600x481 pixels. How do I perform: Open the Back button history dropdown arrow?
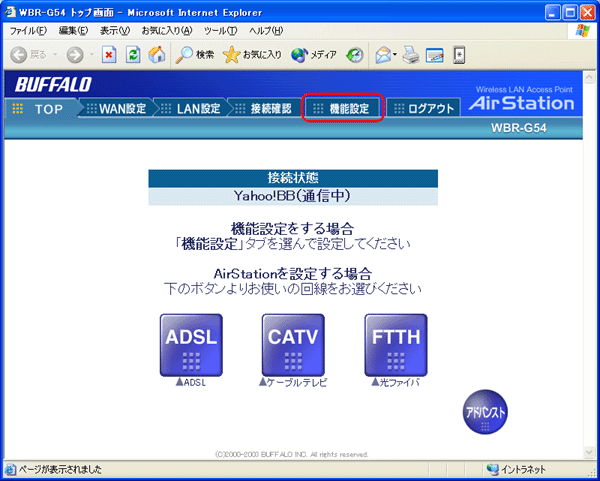[x=55, y=56]
